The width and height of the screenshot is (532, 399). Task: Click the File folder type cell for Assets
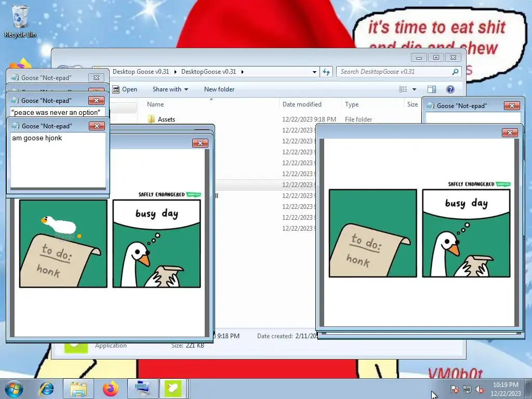click(x=358, y=119)
